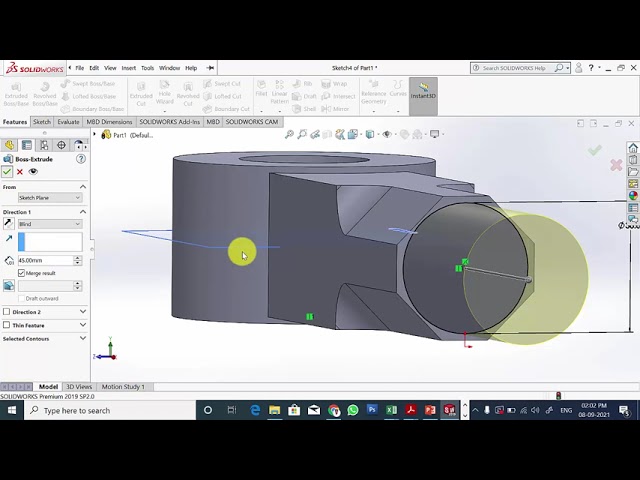Open SOLIDWORKS Resources home icon in task pane
The image size is (640, 480).
pyautogui.click(x=633, y=148)
